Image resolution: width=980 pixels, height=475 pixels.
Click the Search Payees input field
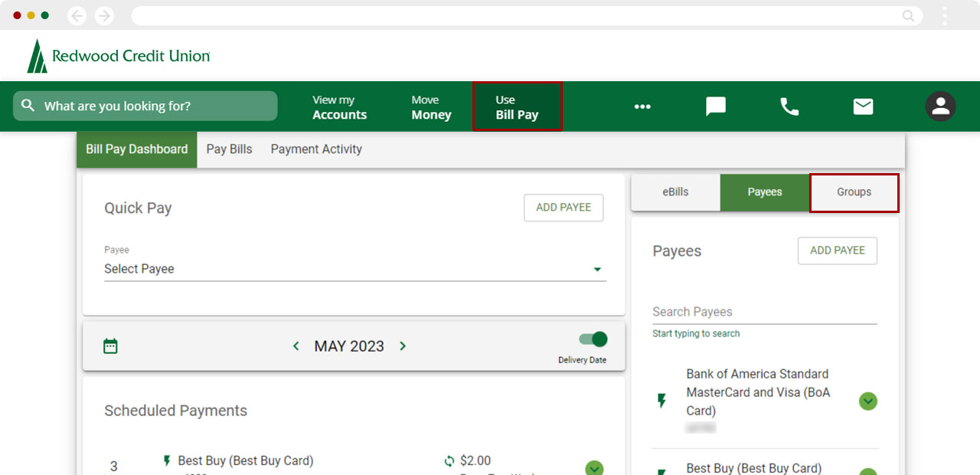(764, 312)
